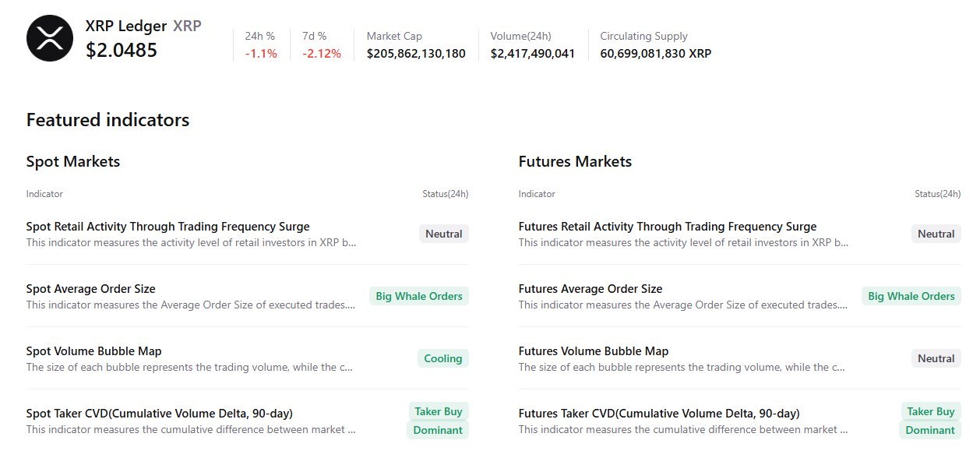The width and height of the screenshot is (980, 451).
Task: Open Spot Retail Activity Through Trading Frequency Surge
Action: 167,227
